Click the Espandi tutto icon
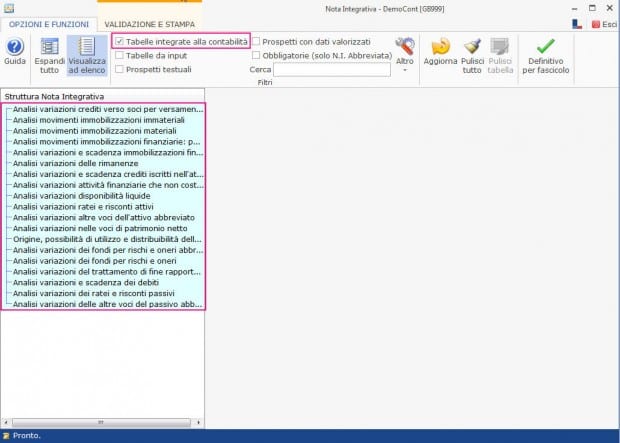The image size is (620, 443). pyautogui.click(x=49, y=47)
